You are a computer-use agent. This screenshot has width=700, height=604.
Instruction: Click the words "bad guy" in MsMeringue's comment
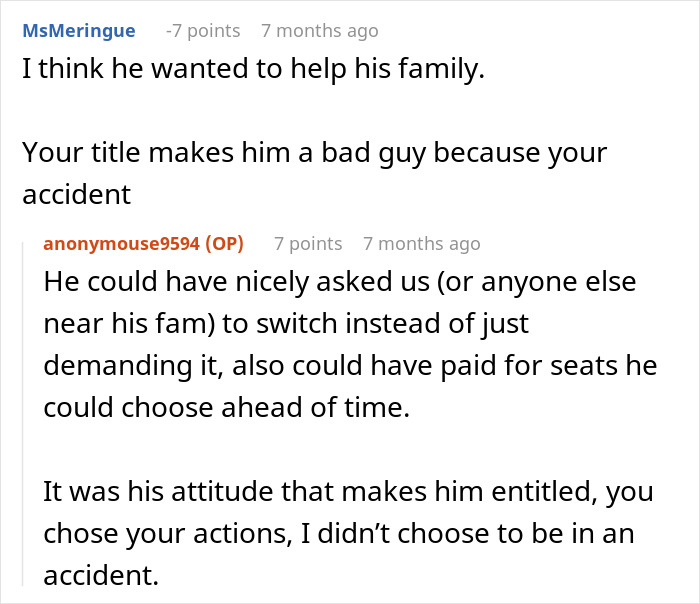(x=373, y=154)
